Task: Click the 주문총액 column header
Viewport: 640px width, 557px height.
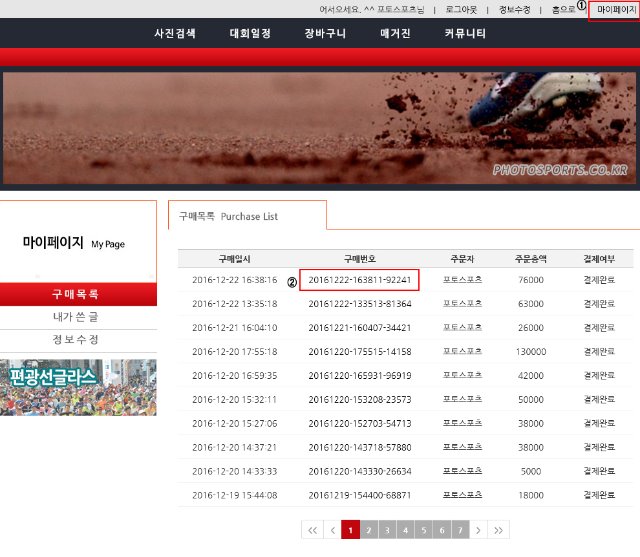Action: point(531,259)
